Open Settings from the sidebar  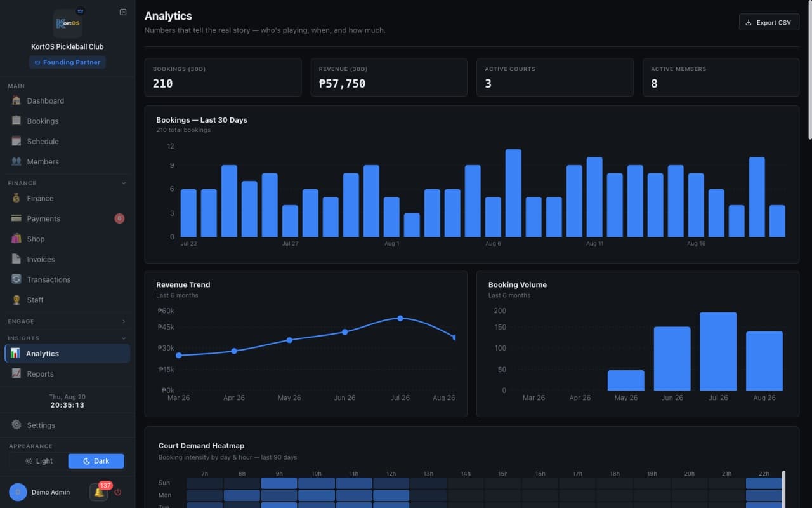67,425
